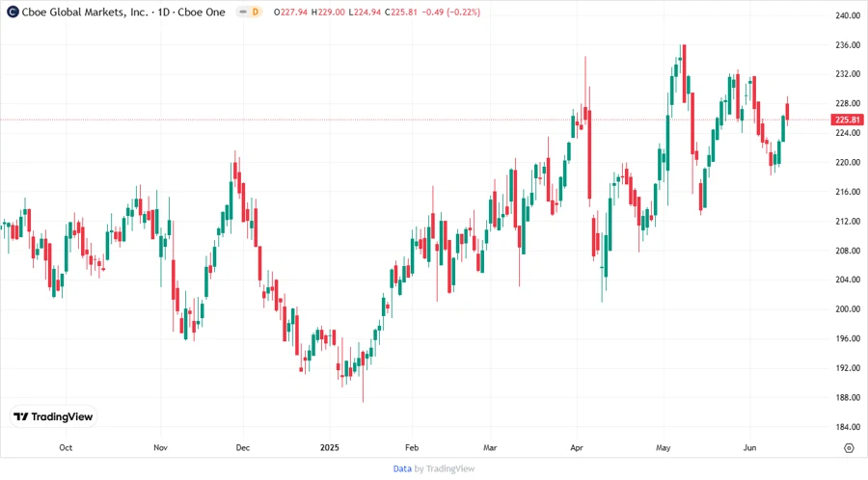Click the 232.00 price axis label
Viewport: 868px width, 480px height.
coord(848,74)
